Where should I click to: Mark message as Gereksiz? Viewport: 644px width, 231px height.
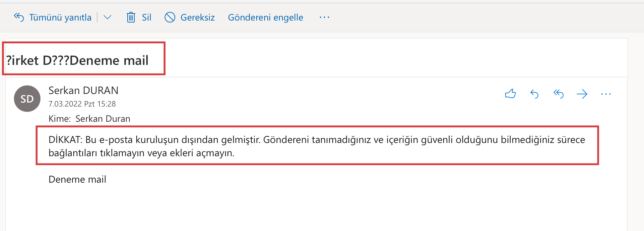pyautogui.click(x=197, y=17)
